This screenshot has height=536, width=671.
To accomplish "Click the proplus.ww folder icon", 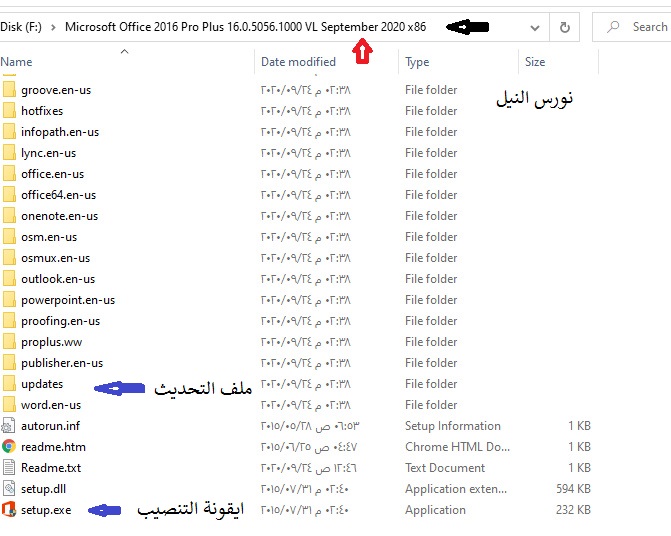I will [9, 342].
